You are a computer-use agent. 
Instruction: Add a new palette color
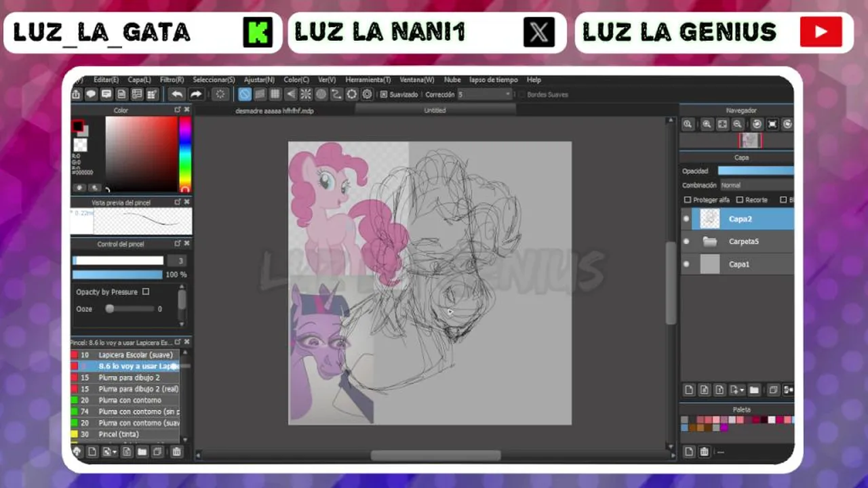[689, 451]
